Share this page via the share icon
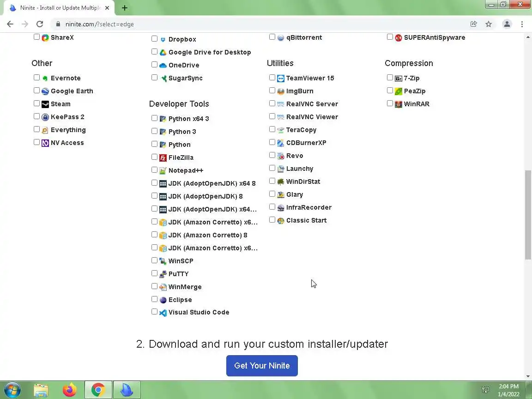Viewport: 532px width, 399px height. coord(474,24)
